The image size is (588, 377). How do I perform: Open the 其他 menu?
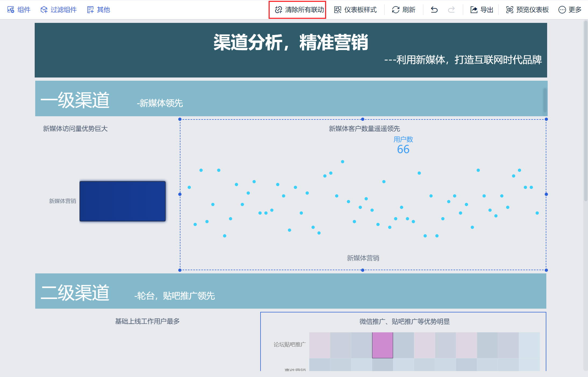(x=99, y=10)
